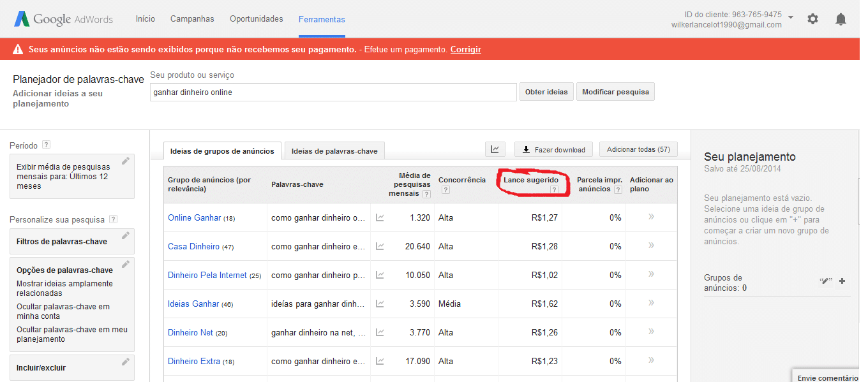This screenshot has width=868, height=382.
Task: Open the Casa Dinheiro ad group link
Action: 193,246
